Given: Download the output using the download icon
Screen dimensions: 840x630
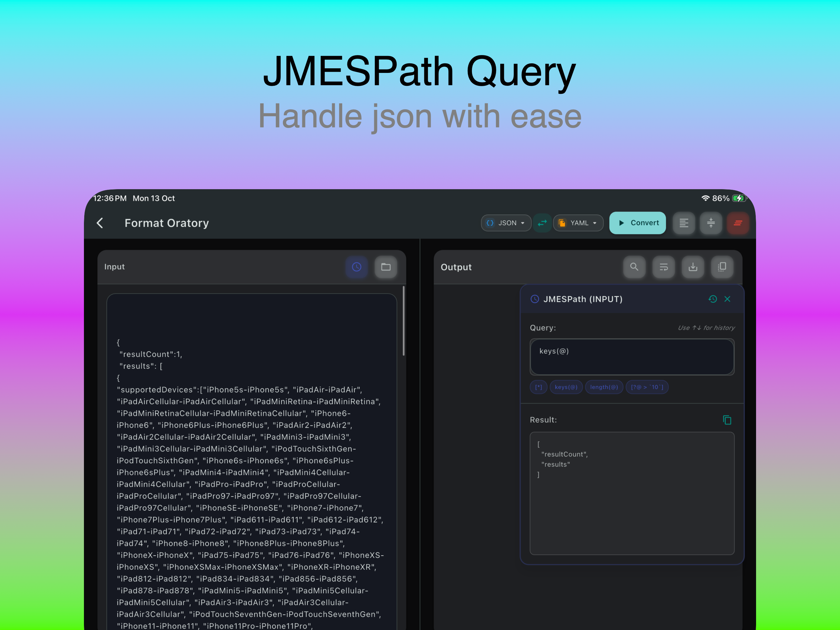Looking at the screenshot, I should click(x=693, y=267).
